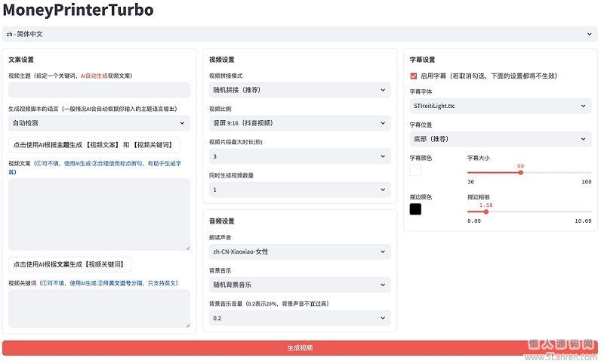Click the 字幕大小 maximum value 100

pos(587,181)
